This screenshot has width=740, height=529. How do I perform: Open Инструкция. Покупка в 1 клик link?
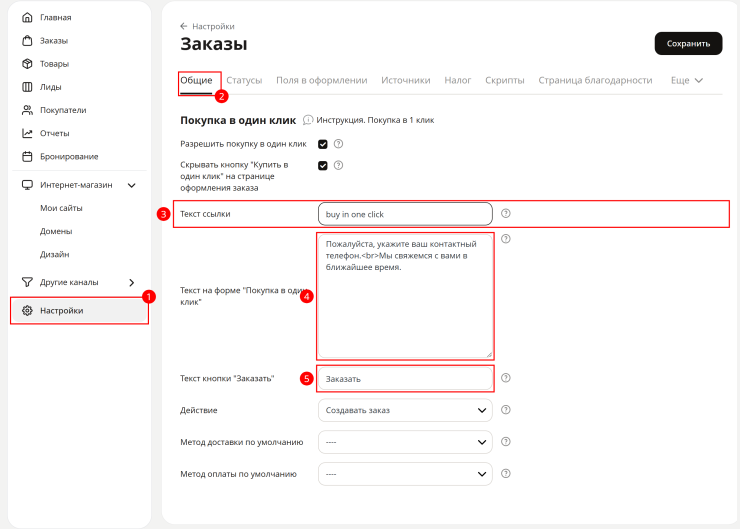click(375, 120)
